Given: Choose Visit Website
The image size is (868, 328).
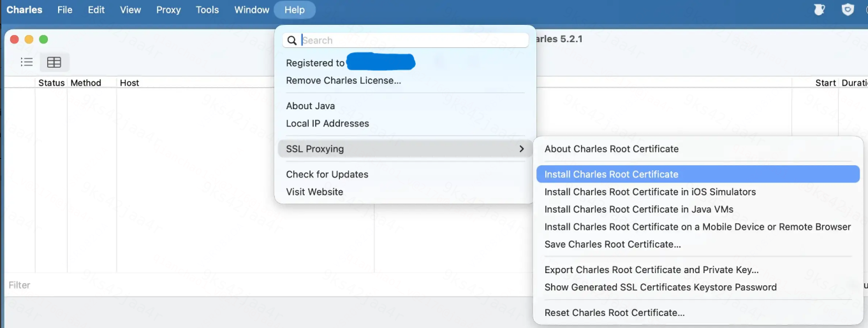Looking at the screenshot, I should 406,191.
